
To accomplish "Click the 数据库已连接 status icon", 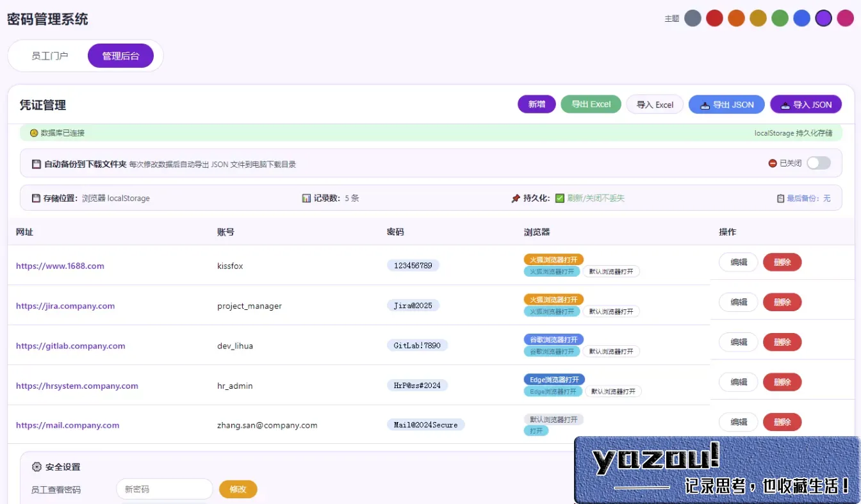I will point(34,133).
